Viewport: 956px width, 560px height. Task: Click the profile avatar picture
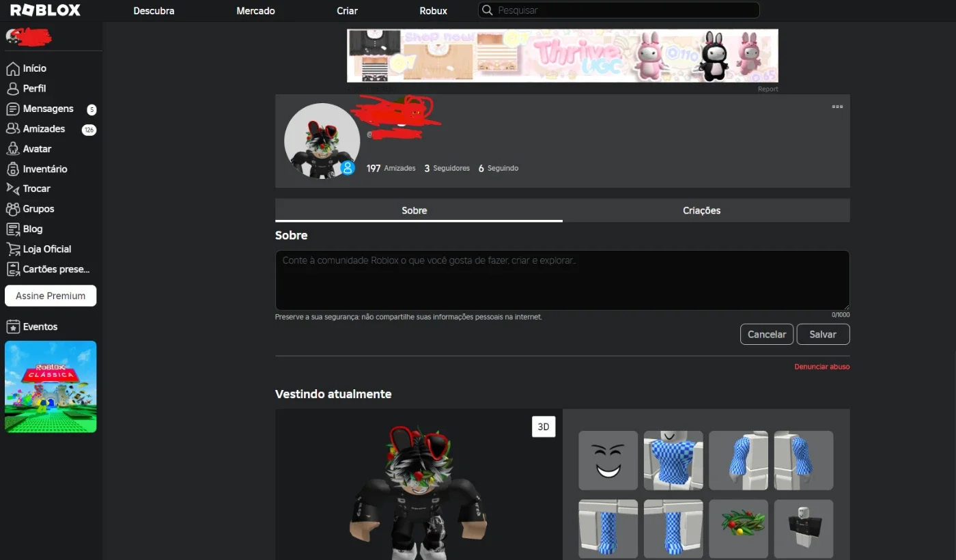(x=322, y=141)
